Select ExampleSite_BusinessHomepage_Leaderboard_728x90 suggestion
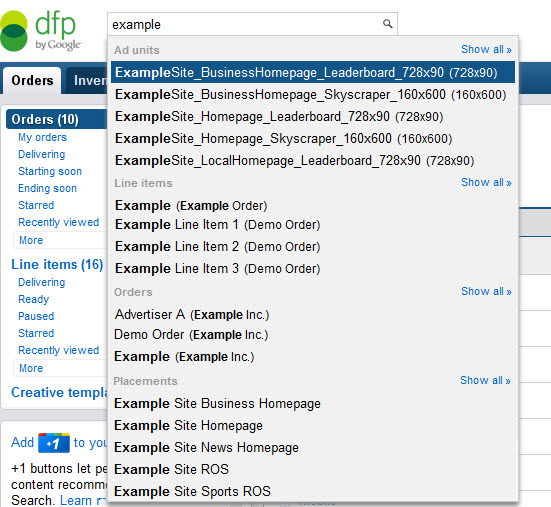The width and height of the screenshot is (551, 507). 313,72
